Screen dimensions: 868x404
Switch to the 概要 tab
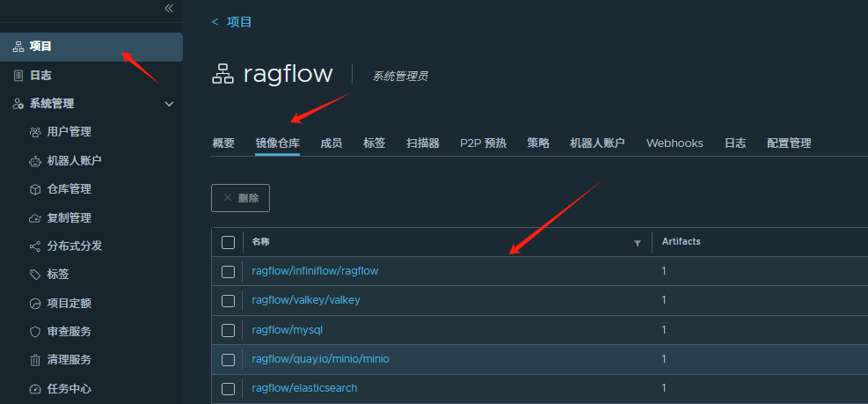(223, 143)
